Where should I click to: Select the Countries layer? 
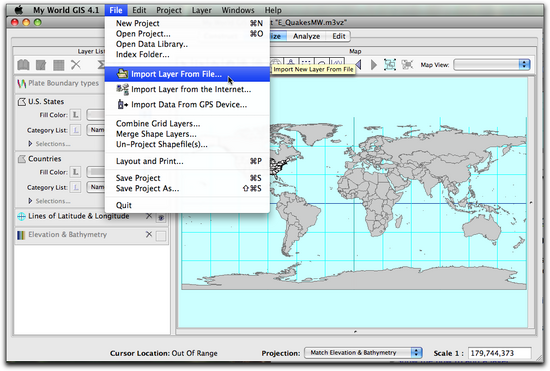tap(45, 159)
